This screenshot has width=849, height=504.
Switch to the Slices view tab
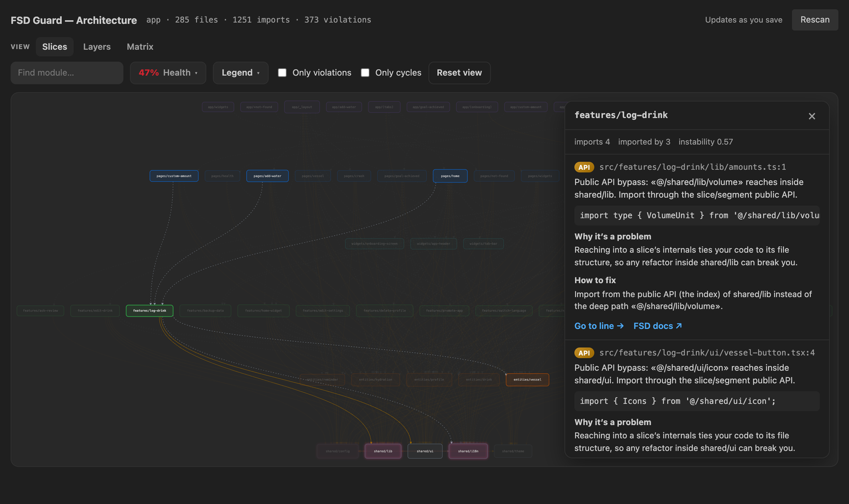55,47
